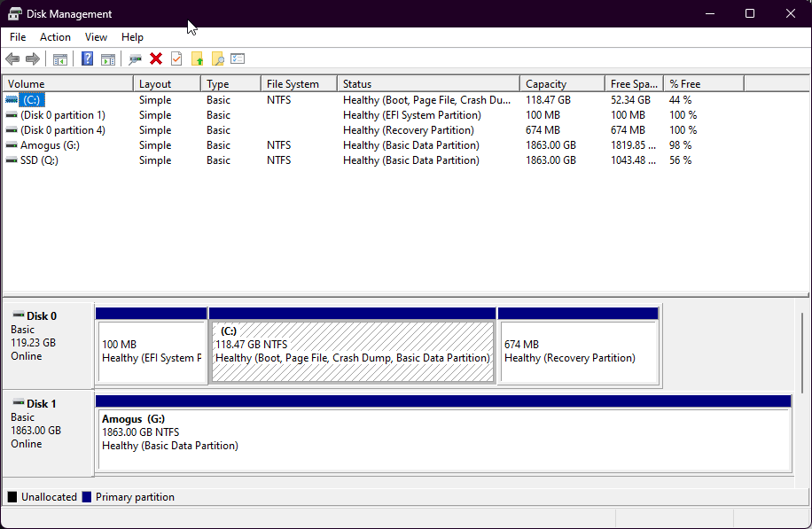Sort by the Free Space column header
The height and width of the screenshot is (529, 812).
point(635,84)
